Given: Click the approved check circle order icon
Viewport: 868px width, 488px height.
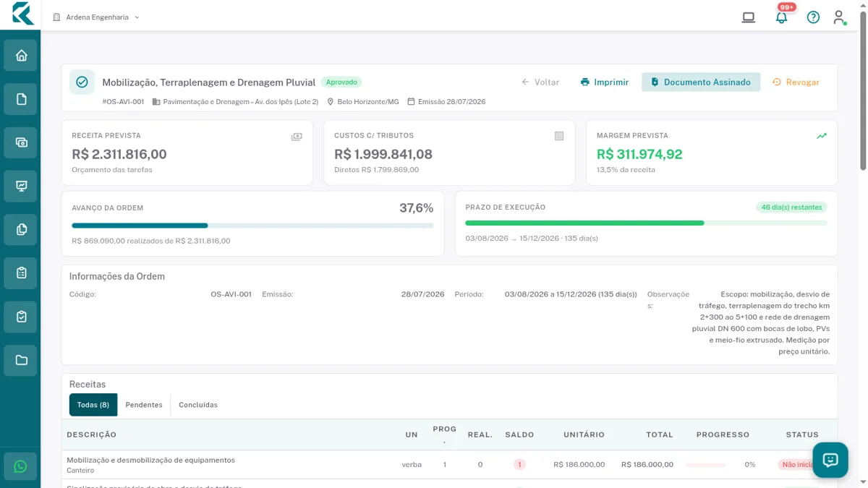Looking at the screenshot, I should [82, 82].
